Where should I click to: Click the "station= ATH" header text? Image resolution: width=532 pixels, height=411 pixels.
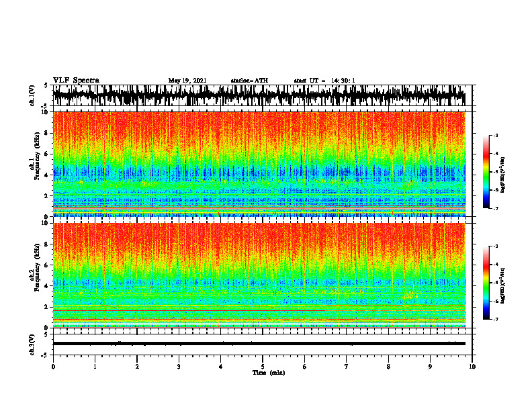[249, 81]
